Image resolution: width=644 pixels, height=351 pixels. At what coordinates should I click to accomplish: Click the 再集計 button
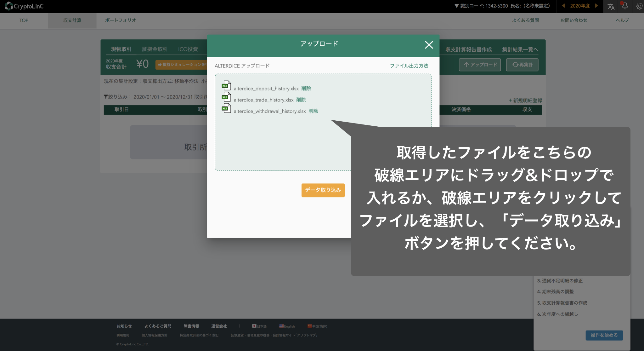coord(522,65)
